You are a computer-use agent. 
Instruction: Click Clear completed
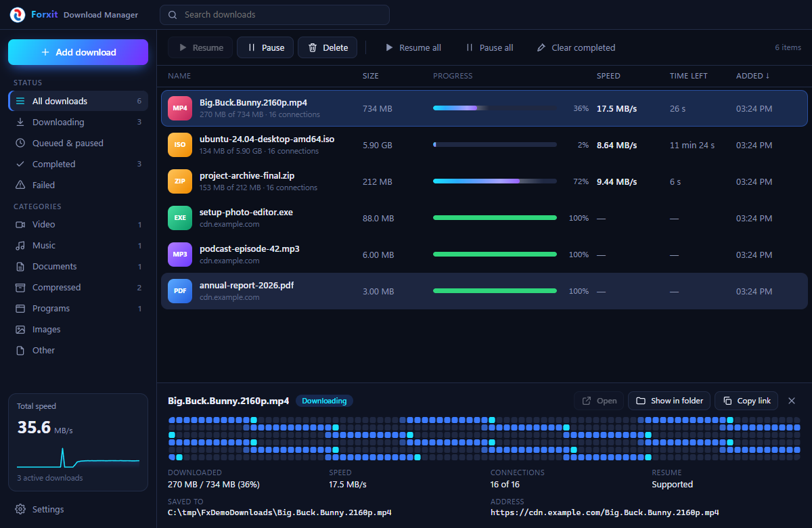tap(576, 47)
